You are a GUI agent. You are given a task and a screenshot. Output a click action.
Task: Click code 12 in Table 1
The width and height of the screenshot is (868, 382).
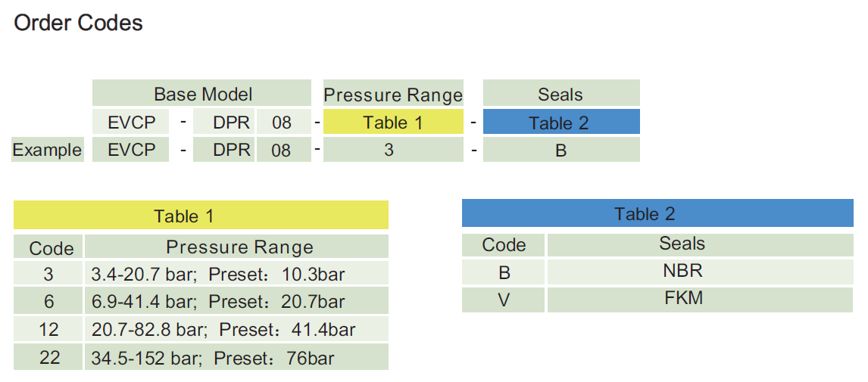(x=49, y=330)
